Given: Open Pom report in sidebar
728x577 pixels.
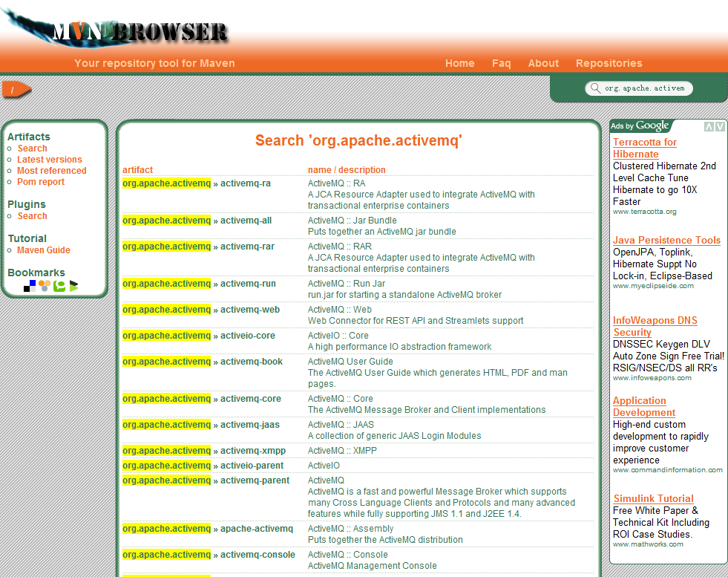Looking at the screenshot, I should point(41,182).
